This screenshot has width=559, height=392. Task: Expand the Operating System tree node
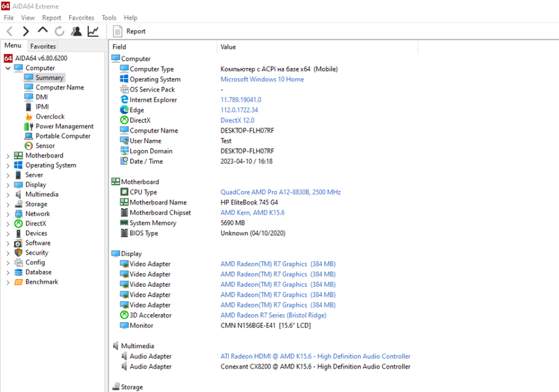point(8,165)
